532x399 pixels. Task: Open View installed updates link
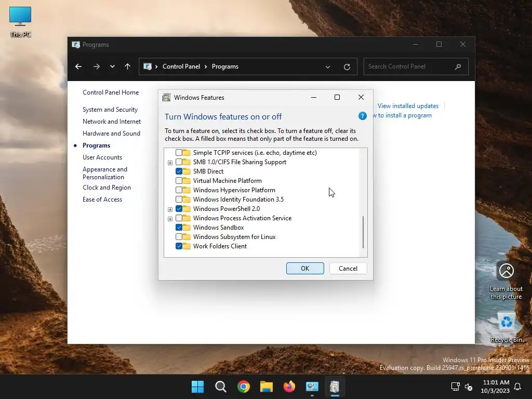point(408,106)
